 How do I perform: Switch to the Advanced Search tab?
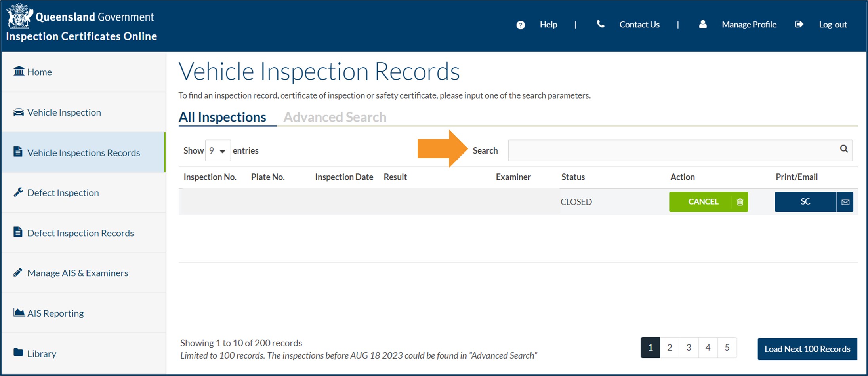point(335,116)
